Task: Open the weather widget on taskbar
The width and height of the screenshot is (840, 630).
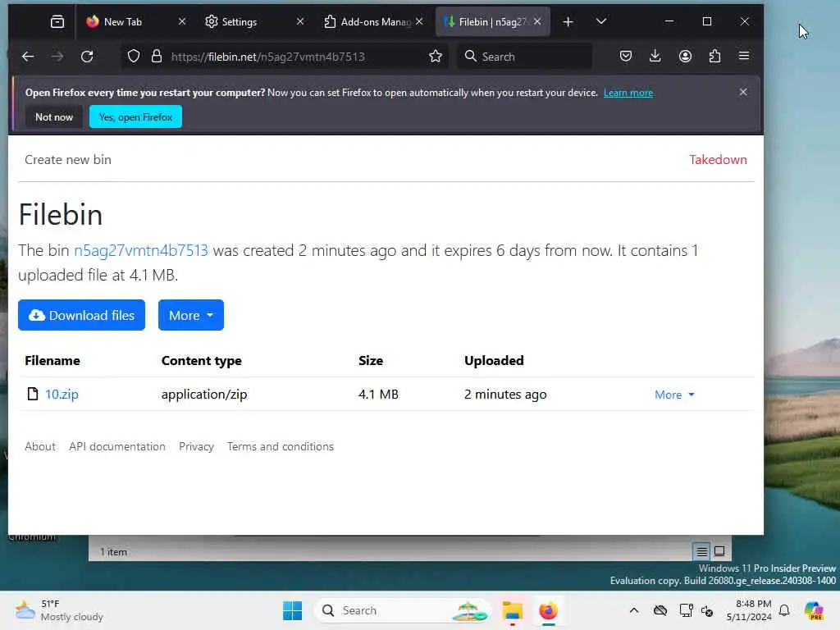Action: tap(59, 610)
